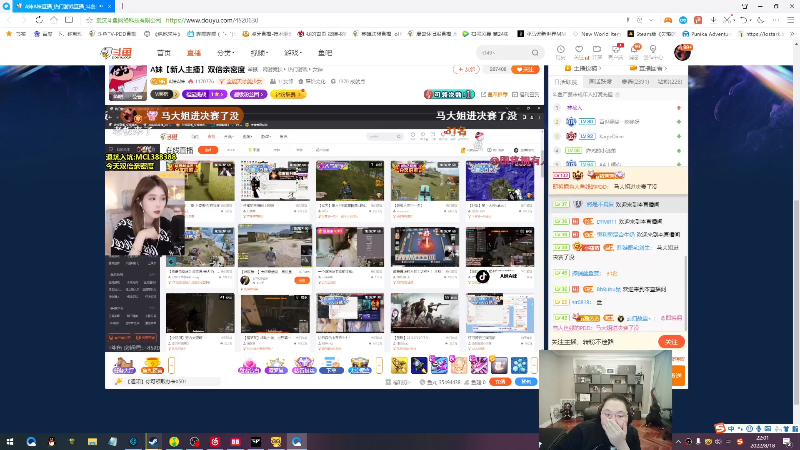
Task: Open the Douyu logo home link
Action: tap(116, 53)
